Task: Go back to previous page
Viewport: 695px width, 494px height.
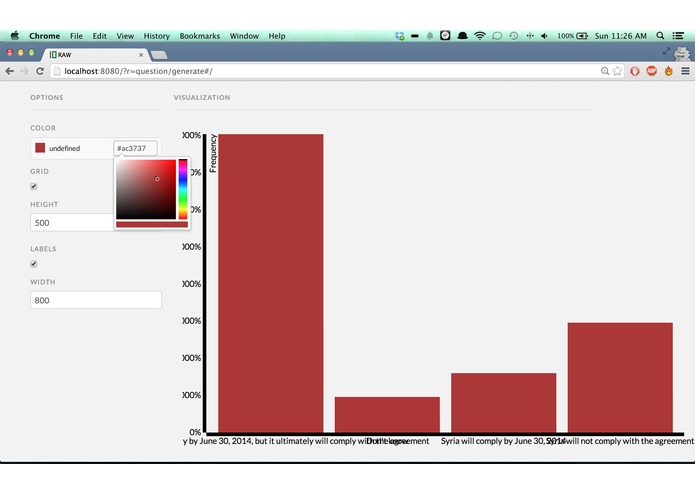Action: tap(9, 71)
